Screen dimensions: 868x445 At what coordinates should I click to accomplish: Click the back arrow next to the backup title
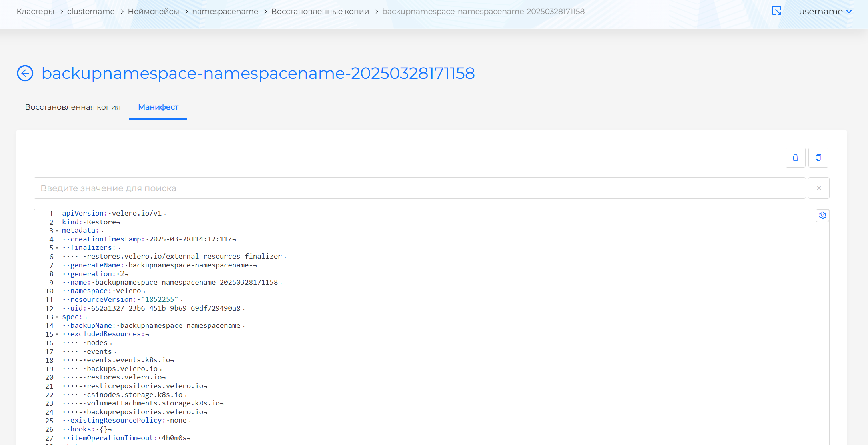(25, 73)
